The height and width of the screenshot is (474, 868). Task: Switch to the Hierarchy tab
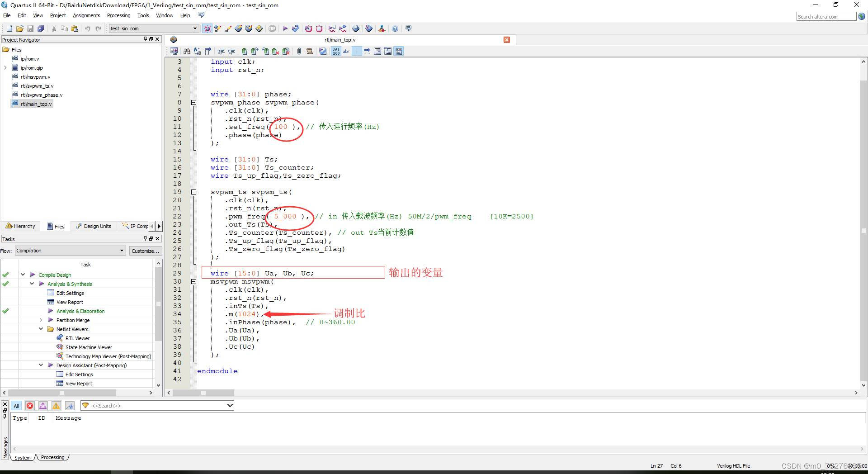tap(21, 226)
